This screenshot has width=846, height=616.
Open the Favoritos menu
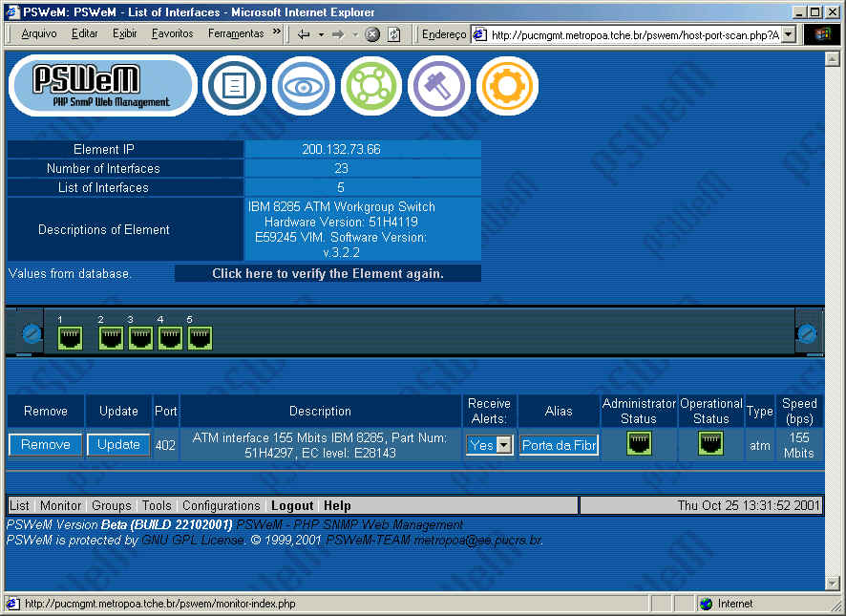pyautogui.click(x=172, y=33)
